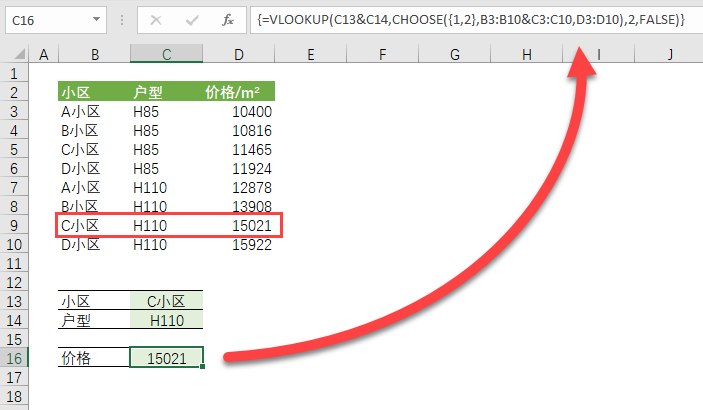The image size is (703, 410).
Task: Click result cell 15021 in row 16
Action: pos(166,358)
